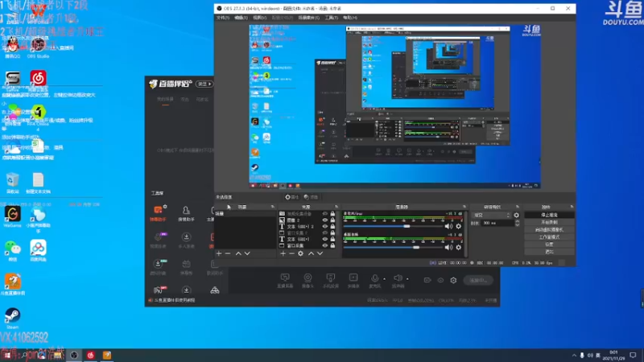Mute 麦克风/Aux channel speaker icon
This screenshot has height=362, width=644.
click(x=448, y=226)
